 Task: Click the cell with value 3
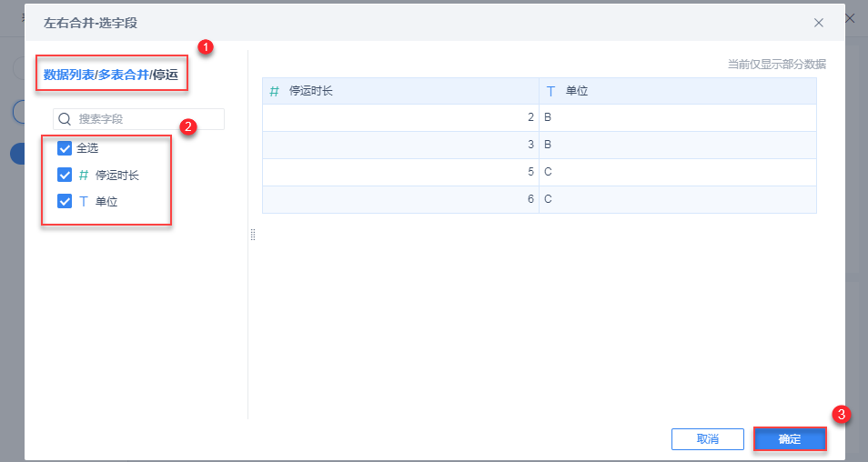point(400,145)
